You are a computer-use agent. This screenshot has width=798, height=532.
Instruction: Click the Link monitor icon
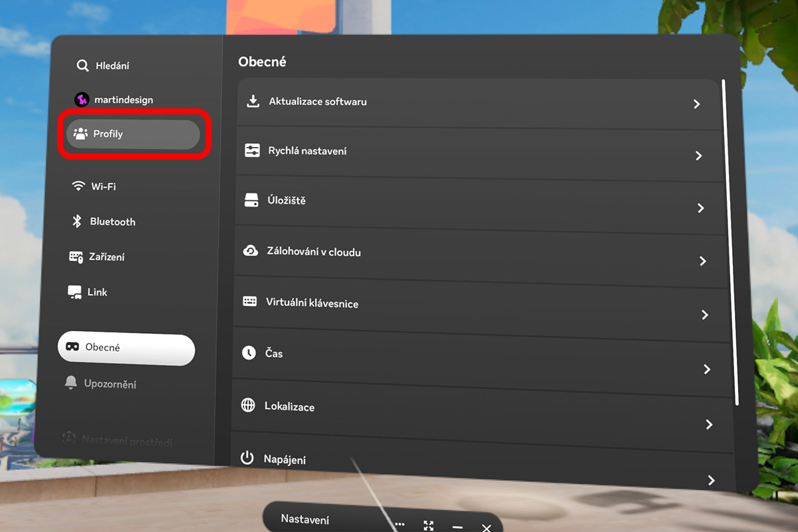(x=75, y=292)
